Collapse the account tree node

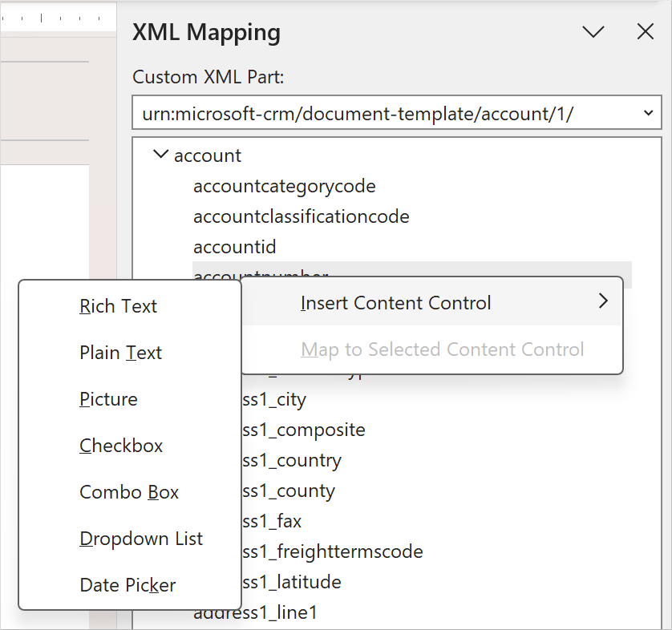160,155
